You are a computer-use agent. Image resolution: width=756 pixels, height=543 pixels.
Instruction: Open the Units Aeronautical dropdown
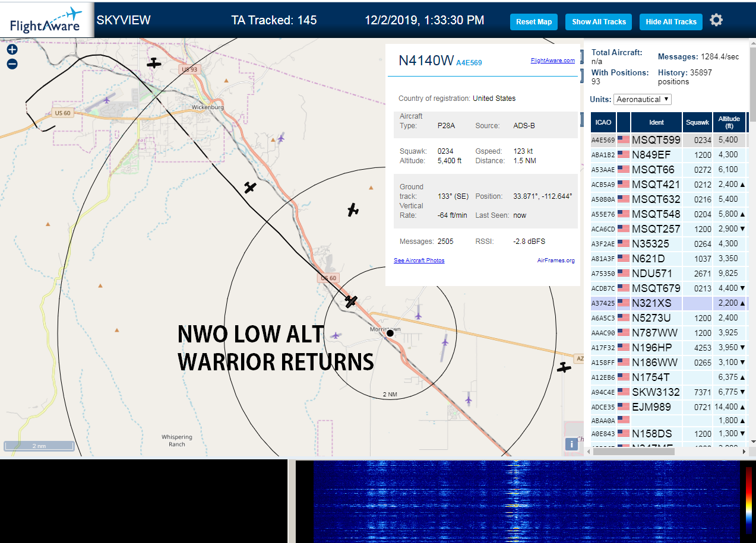pos(643,100)
